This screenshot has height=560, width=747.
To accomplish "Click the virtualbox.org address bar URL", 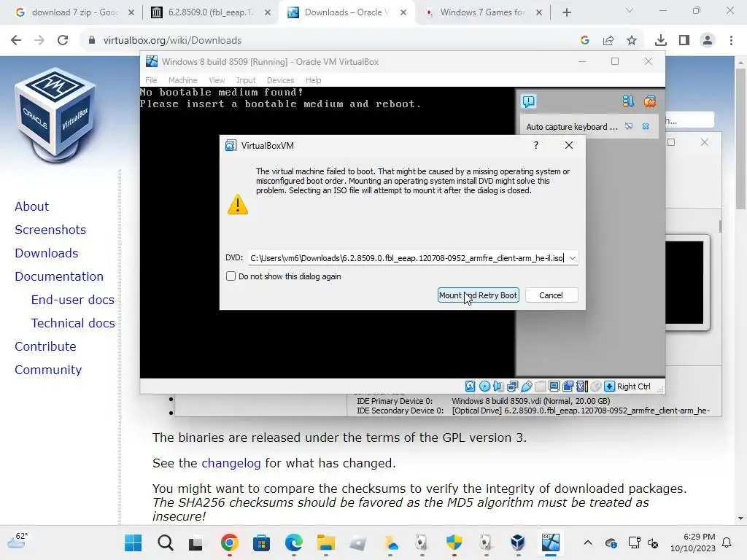I will coord(172,41).
